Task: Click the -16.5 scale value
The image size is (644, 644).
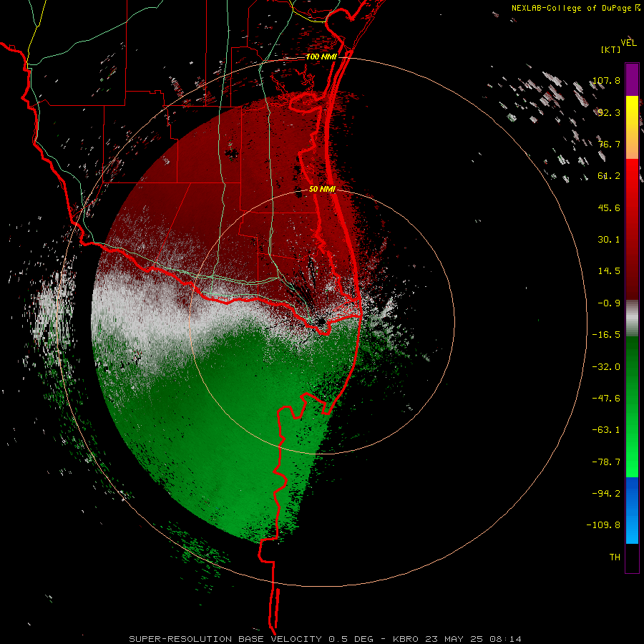Action: 606,335
